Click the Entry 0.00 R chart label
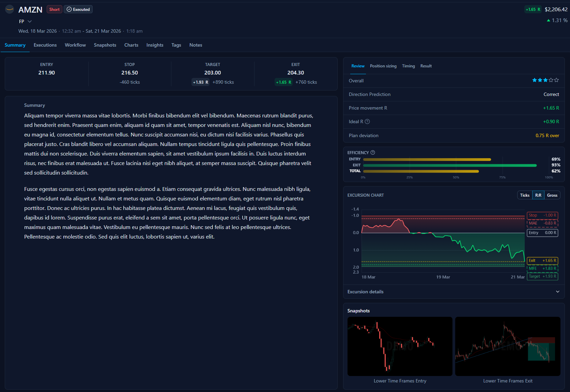This screenshot has height=392, width=570. (x=542, y=233)
